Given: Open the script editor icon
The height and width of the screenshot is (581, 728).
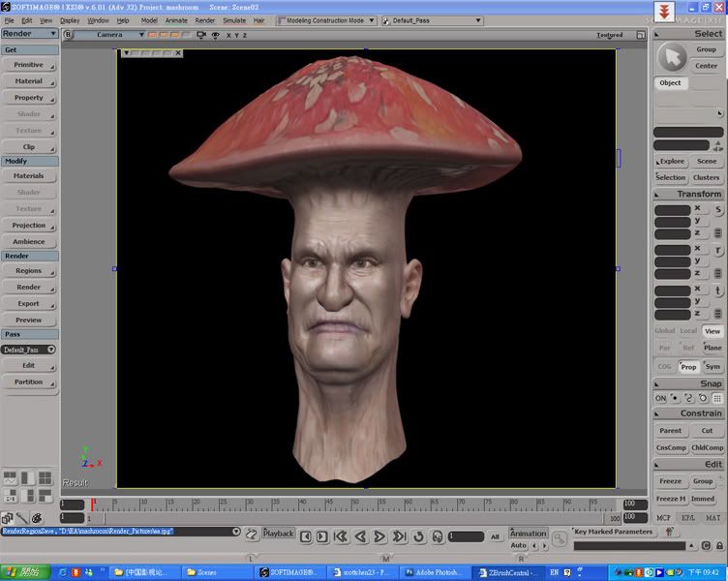Looking at the screenshot, I should point(251,535).
